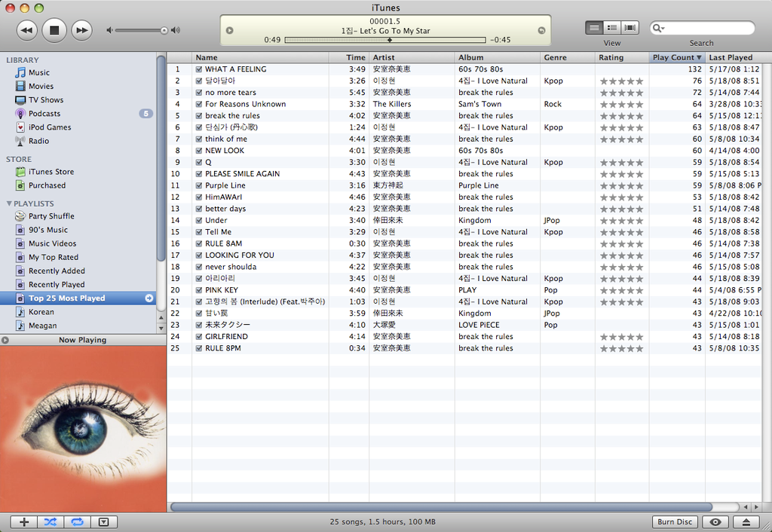Toggle checkbox for PINK KEY song
The image size is (772, 532).
coord(199,290)
